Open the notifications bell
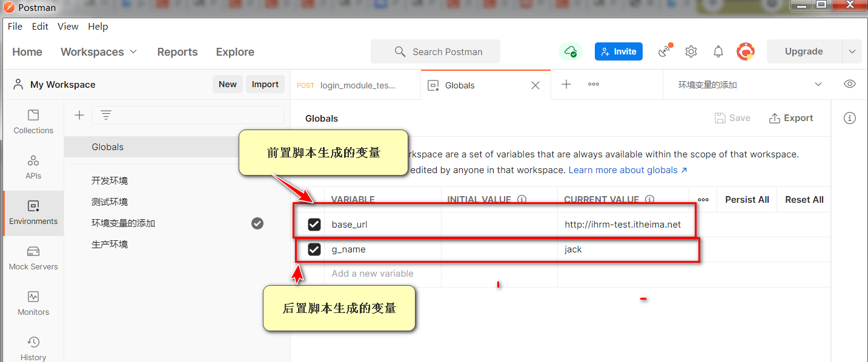This screenshot has height=362, width=868. pyautogui.click(x=718, y=51)
